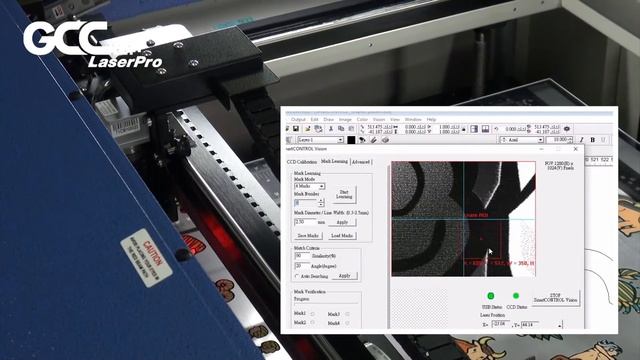Toggle Bold text formatting

[x=592, y=140]
